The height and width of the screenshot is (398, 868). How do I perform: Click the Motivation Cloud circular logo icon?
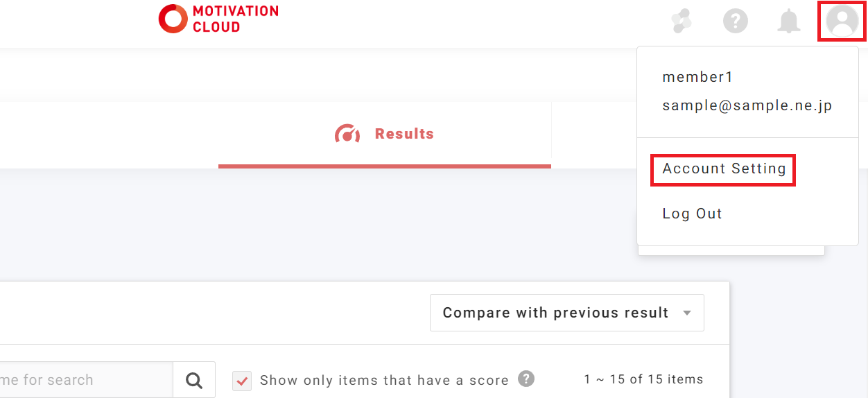point(173,19)
